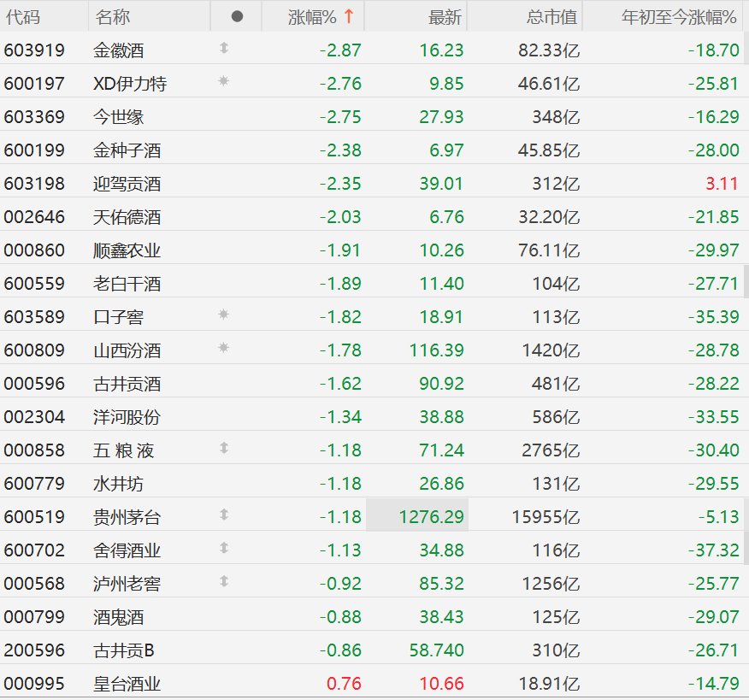Select stock code 600197

[34, 84]
